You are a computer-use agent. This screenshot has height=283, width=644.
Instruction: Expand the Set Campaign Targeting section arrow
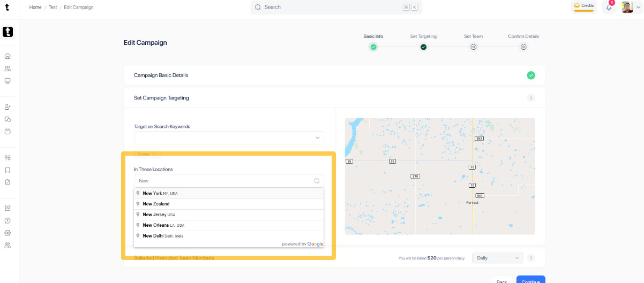coord(531,98)
